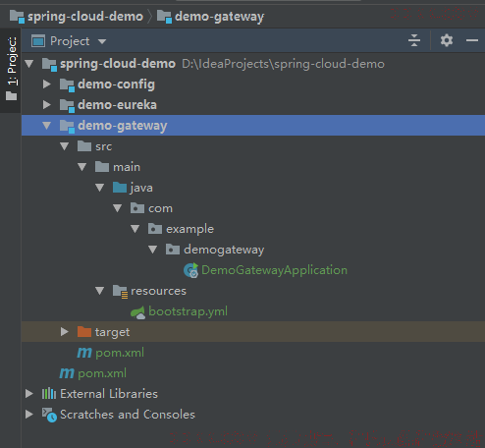Hide the Project tool window
485x448 pixels.
472,40
